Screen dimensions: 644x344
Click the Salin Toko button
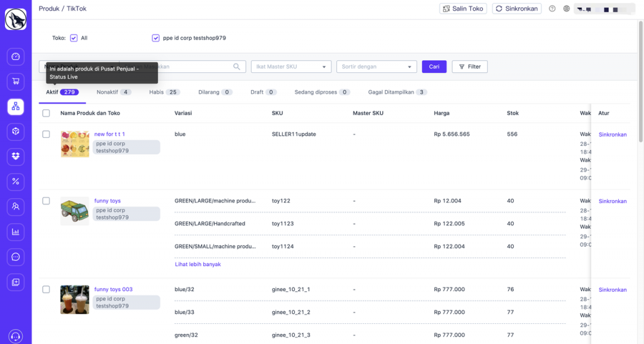(463, 9)
